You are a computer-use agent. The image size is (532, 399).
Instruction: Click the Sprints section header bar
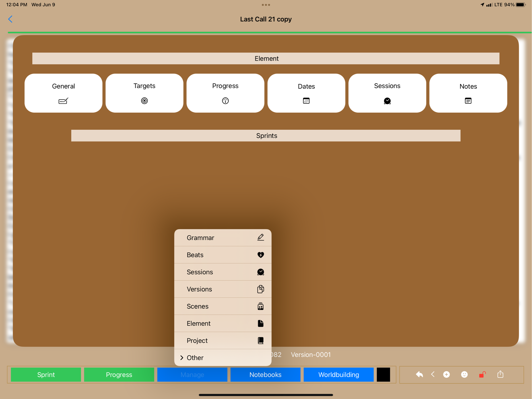click(x=266, y=136)
